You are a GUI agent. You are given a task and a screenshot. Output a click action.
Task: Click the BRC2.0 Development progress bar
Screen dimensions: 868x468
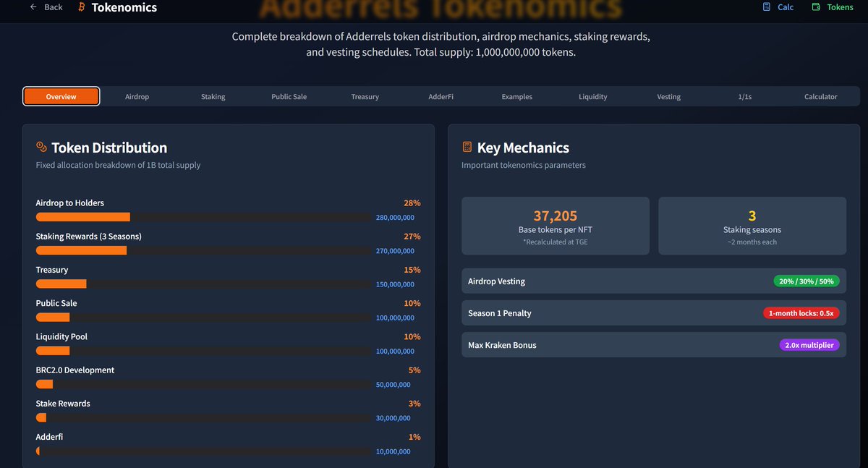[203, 384]
